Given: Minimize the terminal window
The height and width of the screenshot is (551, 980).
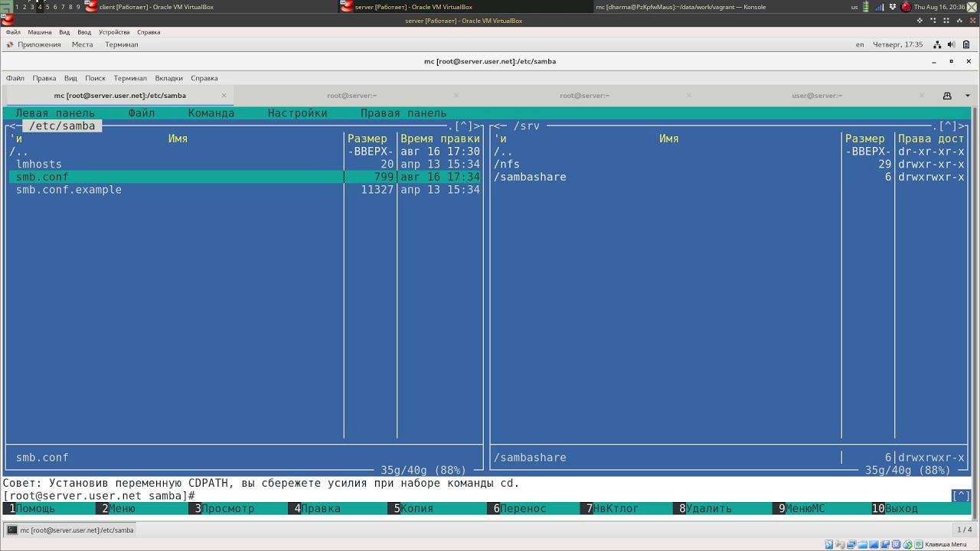Looking at the screenshot, I should [x=934, y=61].
